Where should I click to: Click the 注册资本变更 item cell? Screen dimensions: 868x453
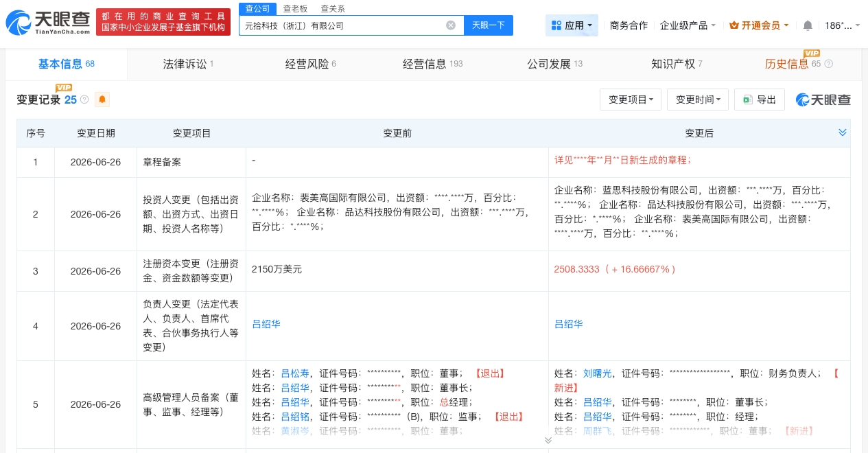(x=191, y=271)
